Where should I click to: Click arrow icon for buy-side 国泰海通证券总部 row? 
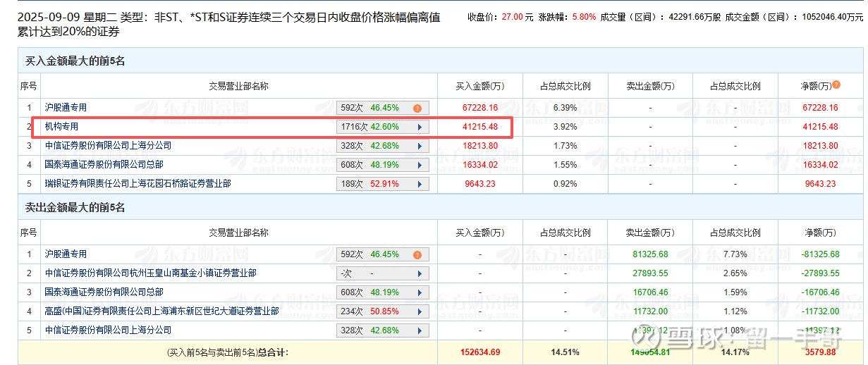click(420, 166)
